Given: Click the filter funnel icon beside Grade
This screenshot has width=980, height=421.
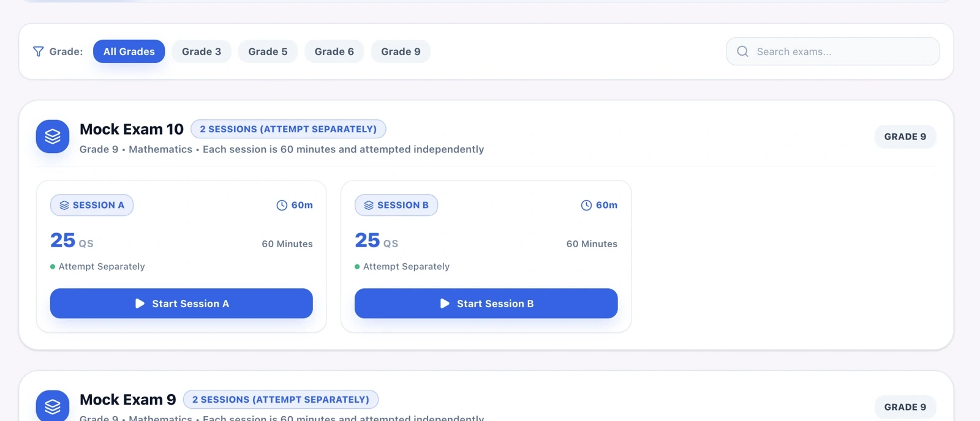Looking at the screenshot, I should pyautogui.click(x=38, y=51).
